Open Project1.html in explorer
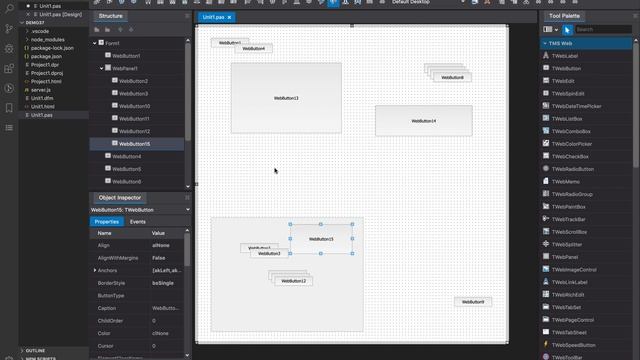 46,82
